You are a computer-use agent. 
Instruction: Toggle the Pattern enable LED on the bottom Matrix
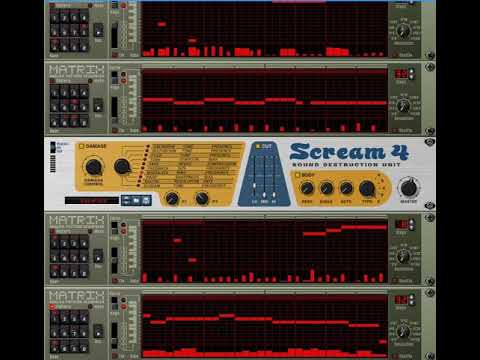click(x=53, y=306)
